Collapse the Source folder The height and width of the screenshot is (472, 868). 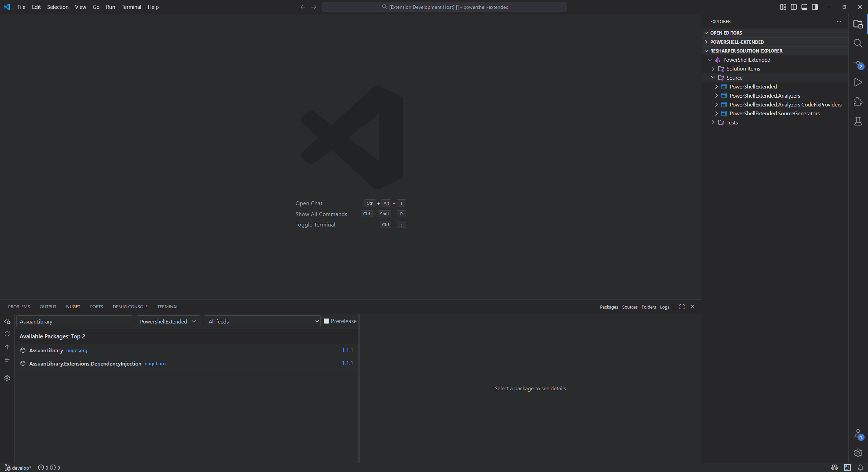tap(775, 78)
